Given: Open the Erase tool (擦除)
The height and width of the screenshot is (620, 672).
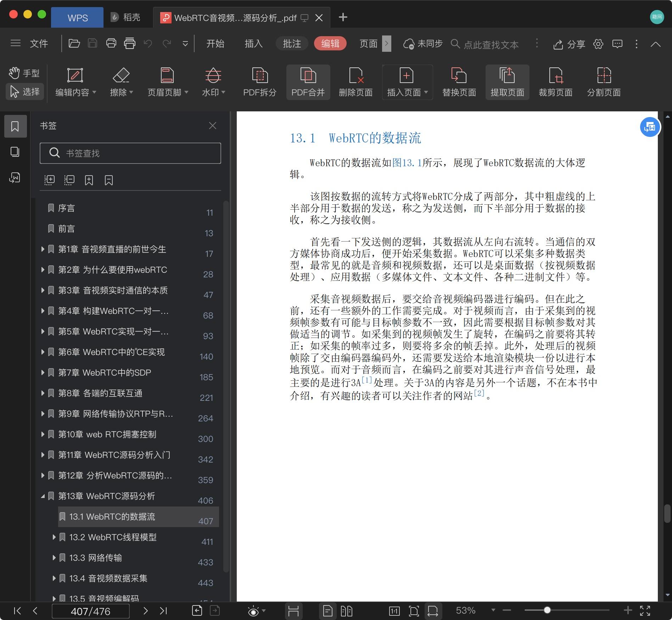Looking at the screenshot, I should pos(121,82).
